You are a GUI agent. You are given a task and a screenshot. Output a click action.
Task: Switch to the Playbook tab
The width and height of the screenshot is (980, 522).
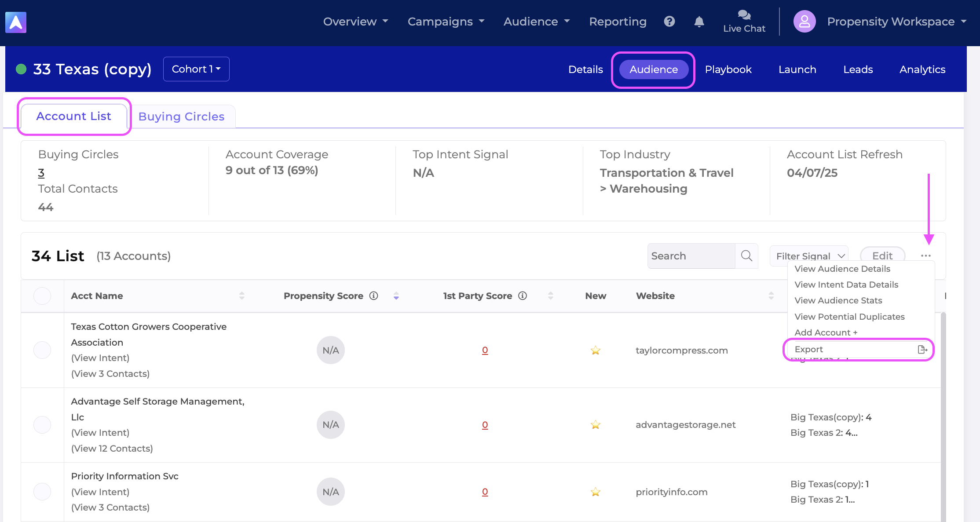728,69
